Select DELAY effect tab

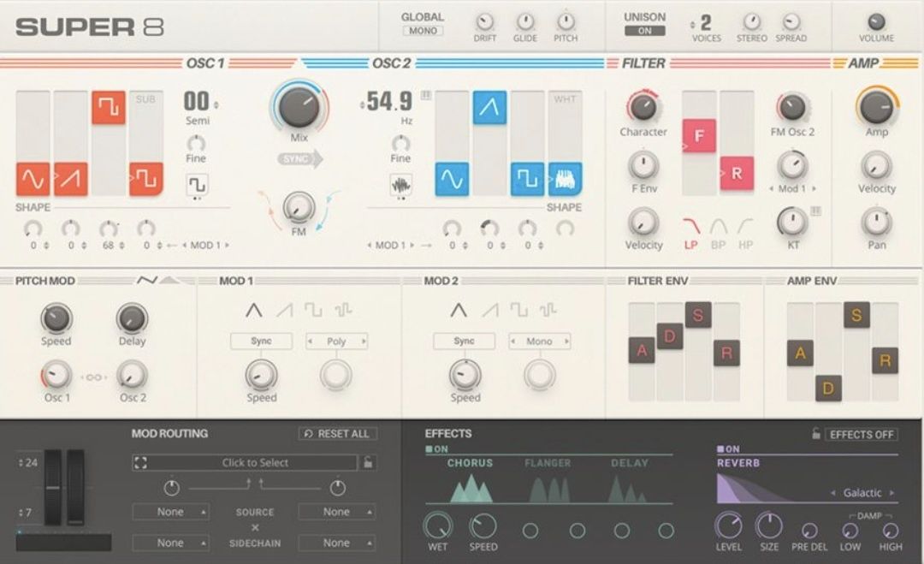click(630, 463)
